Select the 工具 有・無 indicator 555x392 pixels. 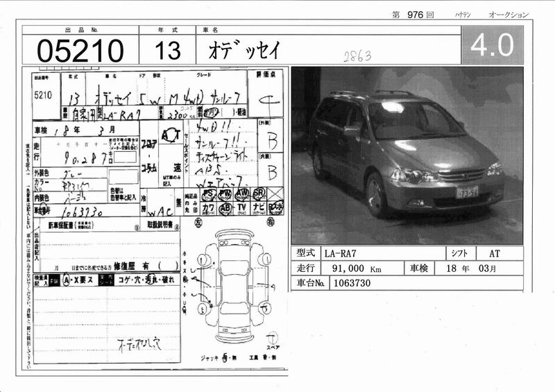[x=263, y=357]
